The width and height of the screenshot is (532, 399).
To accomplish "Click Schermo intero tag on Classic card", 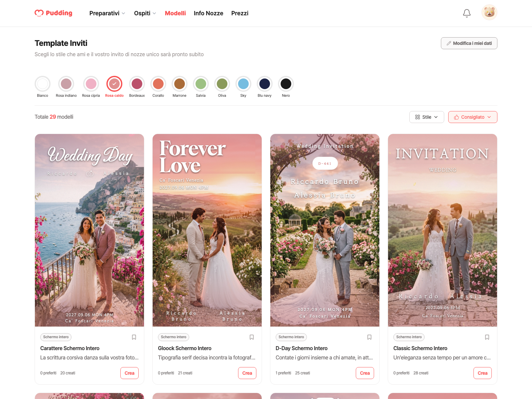I will coord(409,337).
